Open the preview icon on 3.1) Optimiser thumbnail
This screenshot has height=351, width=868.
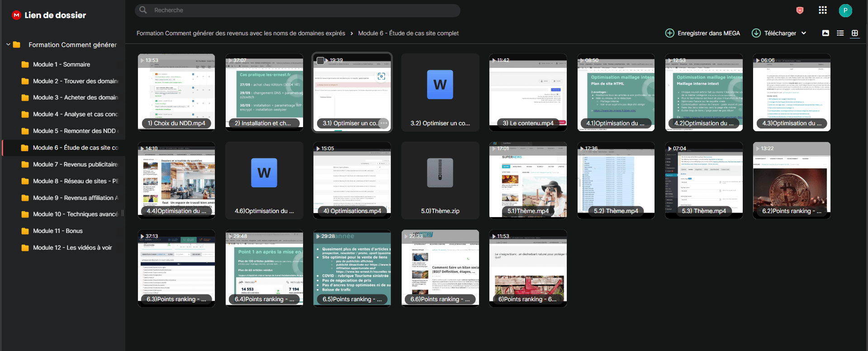[x=381, y=76]
